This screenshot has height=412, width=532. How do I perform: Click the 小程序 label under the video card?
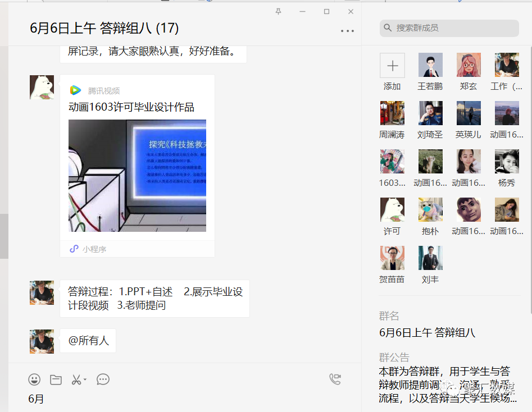tap(94, 249)
